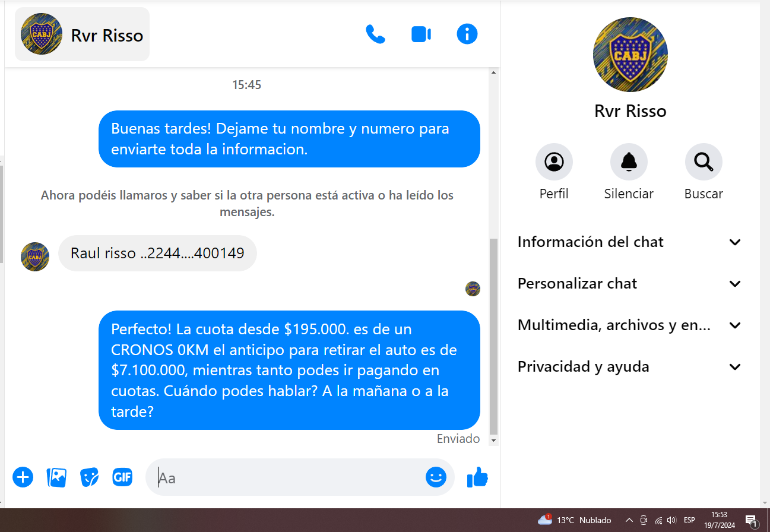Search in conversation with Buscar
Screen dimensions: 770x532
(x=704, y=162)
